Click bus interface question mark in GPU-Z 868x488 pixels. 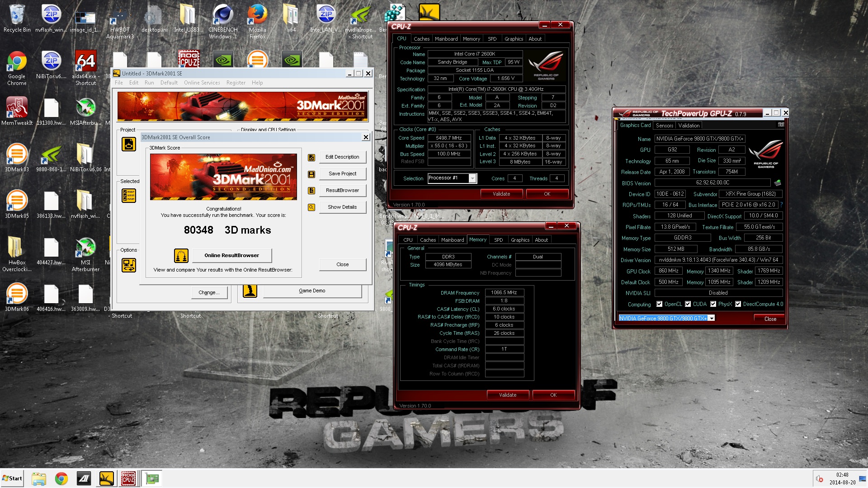point(781,205)
